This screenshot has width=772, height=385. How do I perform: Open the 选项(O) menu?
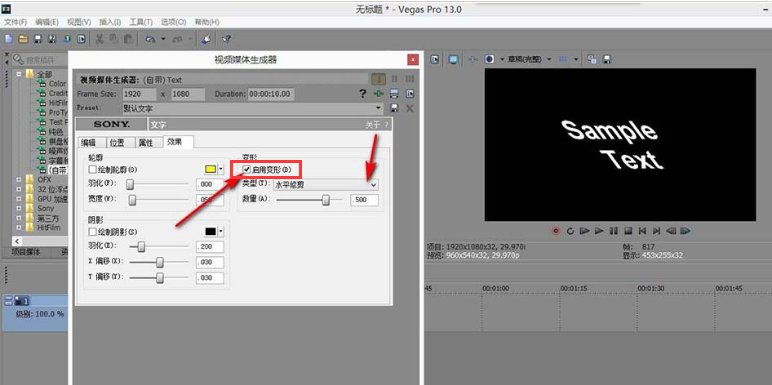[x=174, y=22]
